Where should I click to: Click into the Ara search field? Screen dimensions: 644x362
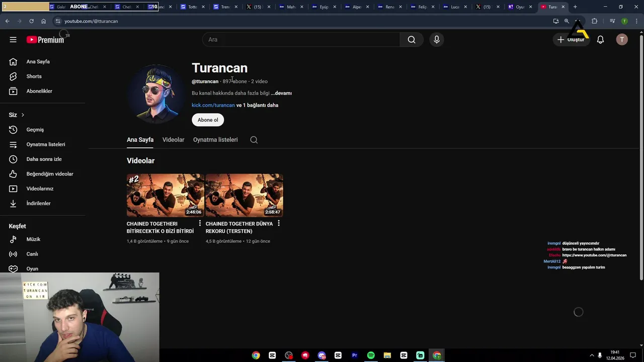tap(301, 40)
